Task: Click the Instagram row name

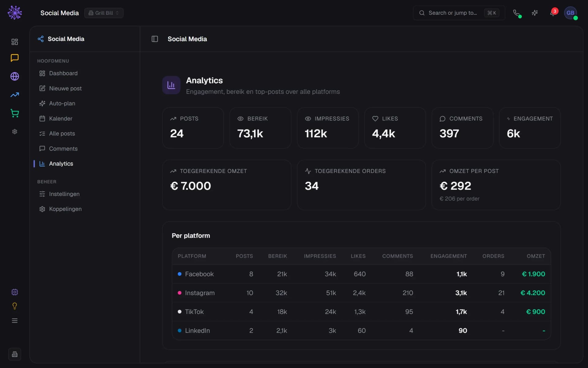Action: pos(200,293)
